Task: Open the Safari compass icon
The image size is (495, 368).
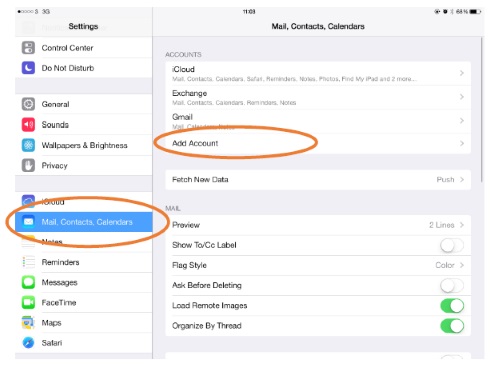Action: click(28, 343)
